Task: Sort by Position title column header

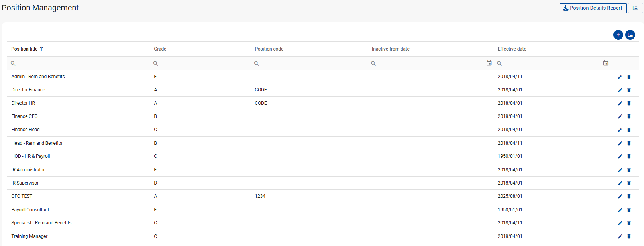Action: tap(25, 49)
